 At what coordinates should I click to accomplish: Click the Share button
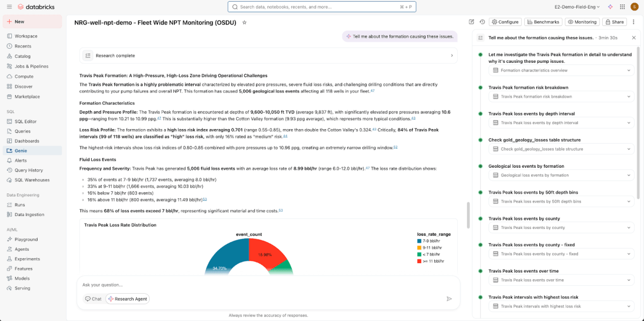tap(614, 22)
